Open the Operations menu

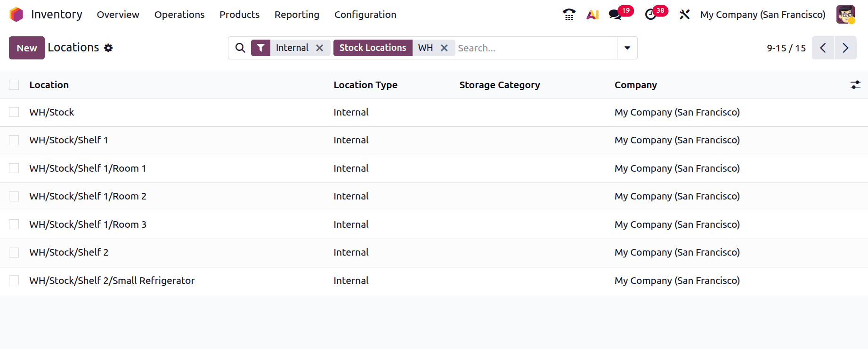[179, 15]
